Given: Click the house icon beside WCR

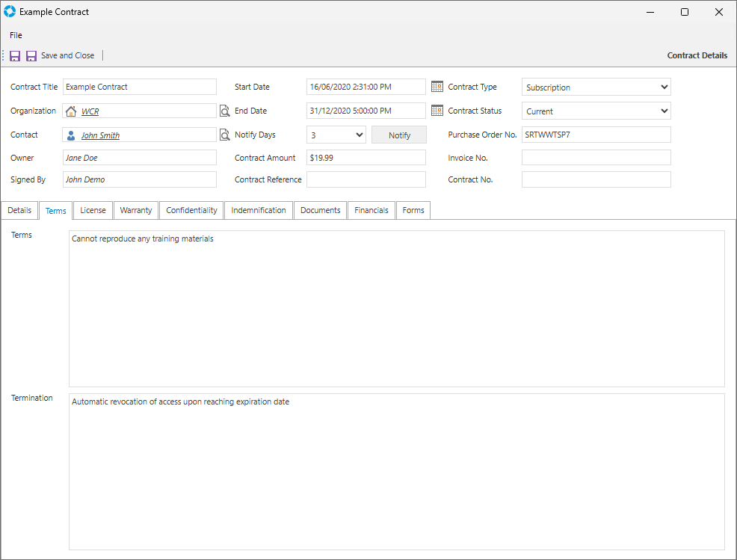Looking at the screenshot, I should coord(72,111).
